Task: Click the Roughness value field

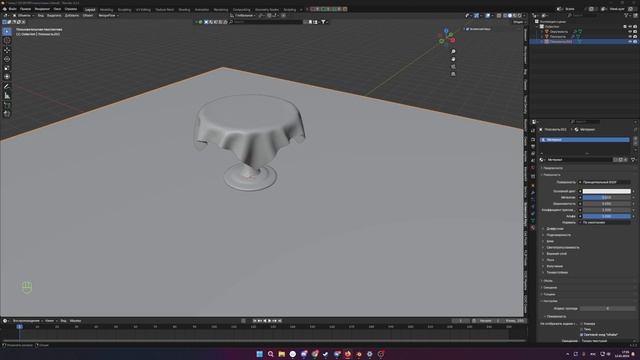Action: 607,203
